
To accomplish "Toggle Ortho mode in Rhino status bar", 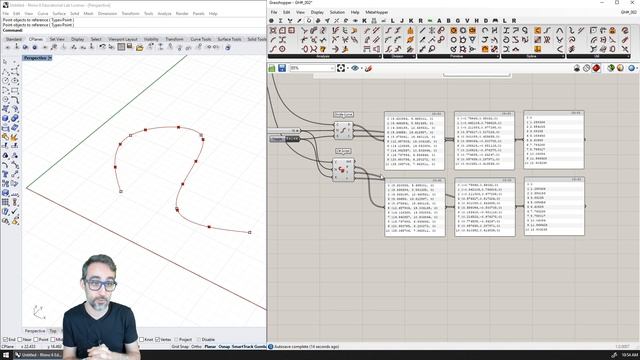I will (x=196, y=347).
